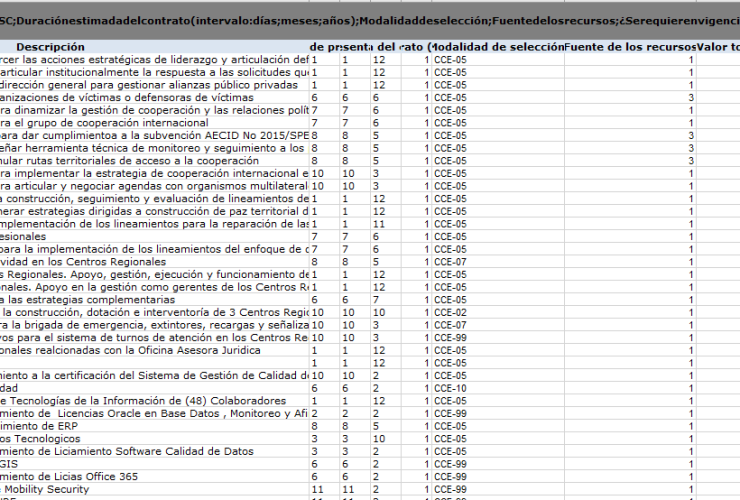Select cell 'acciones estratégicas de liderazgo y articulación'
Viewport: 740px width, 500px height.
click(x=155, y=59)
